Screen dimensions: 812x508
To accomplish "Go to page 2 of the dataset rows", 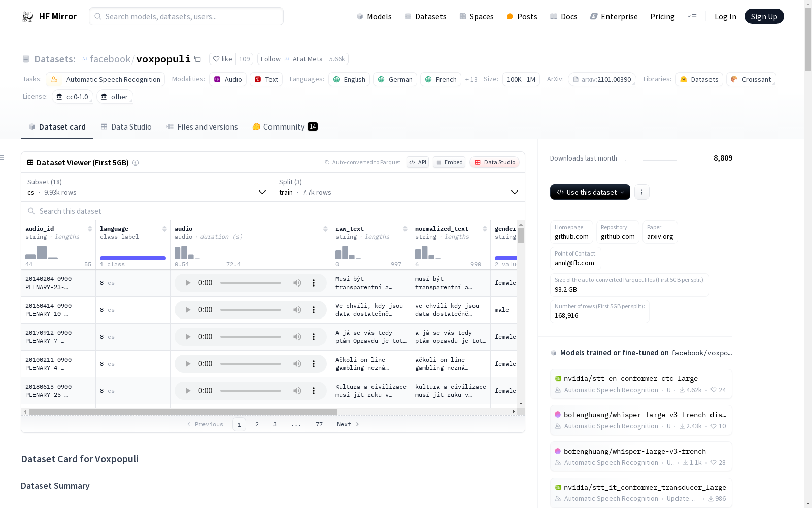I will point(257,424).
